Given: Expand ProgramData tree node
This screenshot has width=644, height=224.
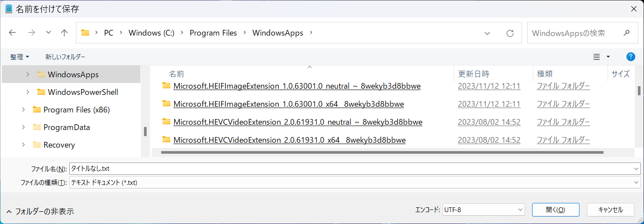Looking at the screenshot, I should [23, 127].
